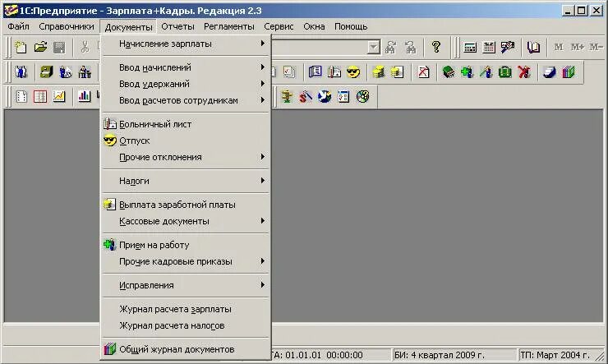Click the colored books journal toolbar icon
The width and height of the screenshot is (608, 364).
tap(569, 72)
